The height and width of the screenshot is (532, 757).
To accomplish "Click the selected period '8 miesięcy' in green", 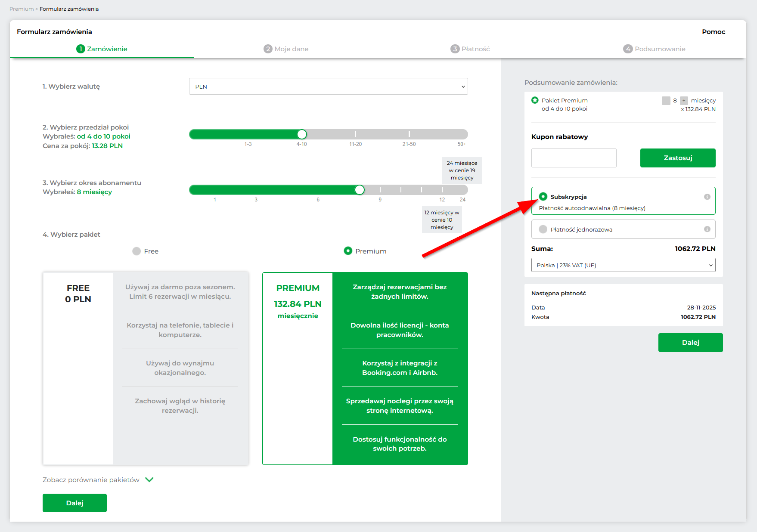I will point(94,192).
